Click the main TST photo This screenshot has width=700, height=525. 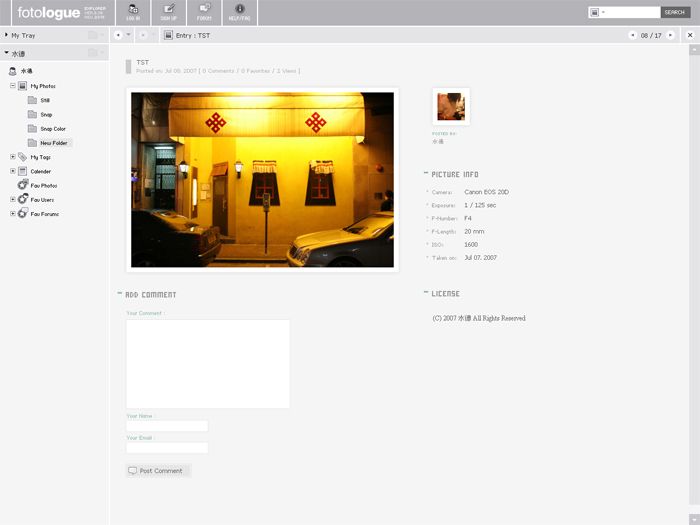pos(262,180)
